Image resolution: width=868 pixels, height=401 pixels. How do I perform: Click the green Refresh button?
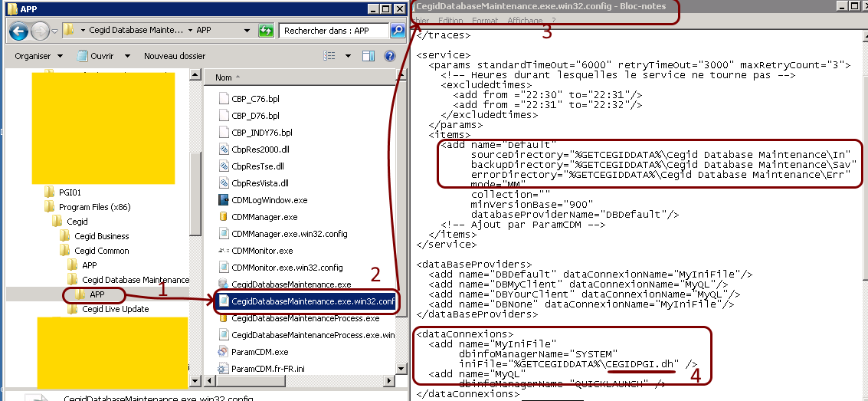tap(266, 31)
